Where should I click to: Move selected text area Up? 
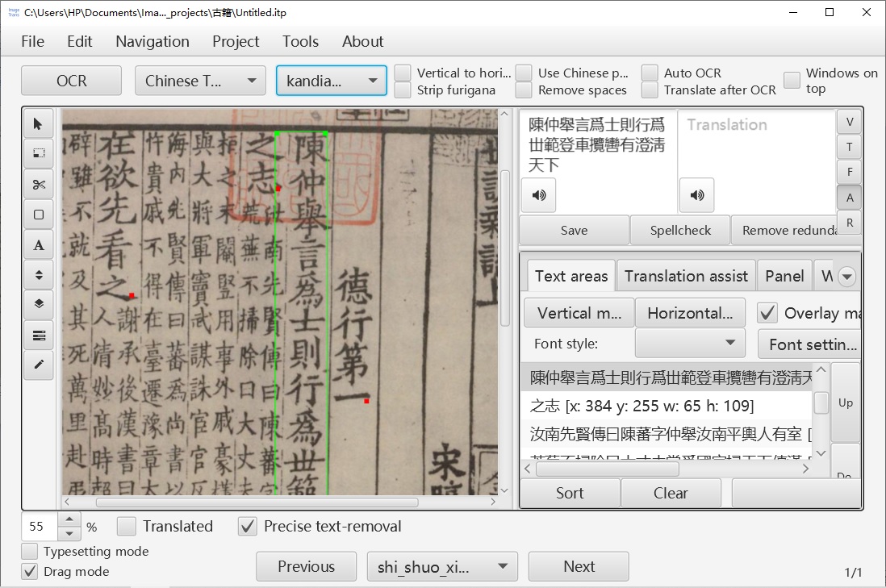(x=846, y=402)
